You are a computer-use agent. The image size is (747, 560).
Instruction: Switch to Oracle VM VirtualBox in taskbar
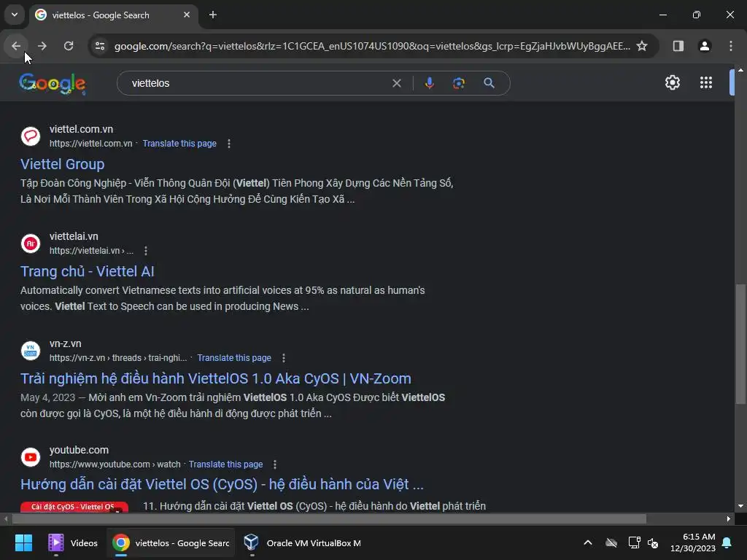(302, 542)
